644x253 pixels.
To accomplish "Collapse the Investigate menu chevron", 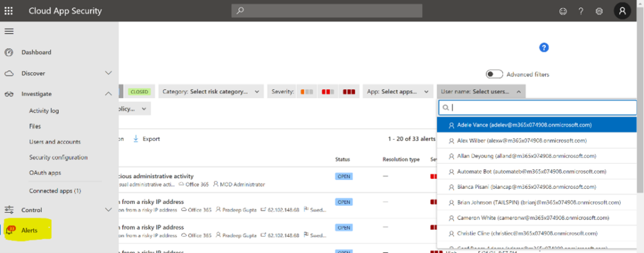I will tap(108, 94).
